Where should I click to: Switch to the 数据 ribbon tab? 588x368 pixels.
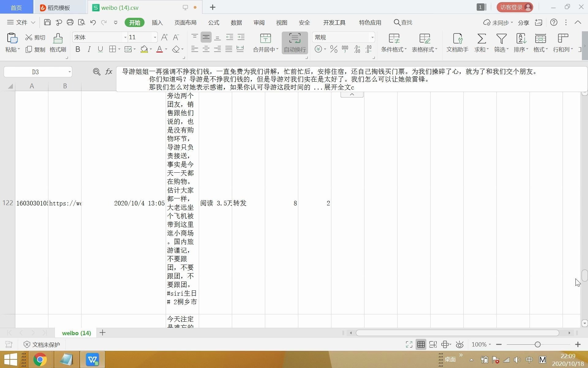236,22
